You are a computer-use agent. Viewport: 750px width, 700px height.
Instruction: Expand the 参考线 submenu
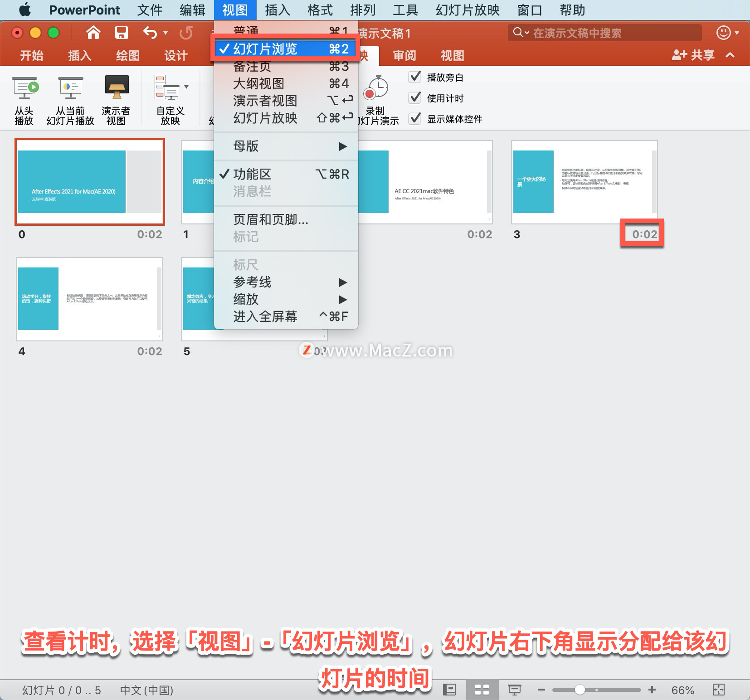point(286,282)
